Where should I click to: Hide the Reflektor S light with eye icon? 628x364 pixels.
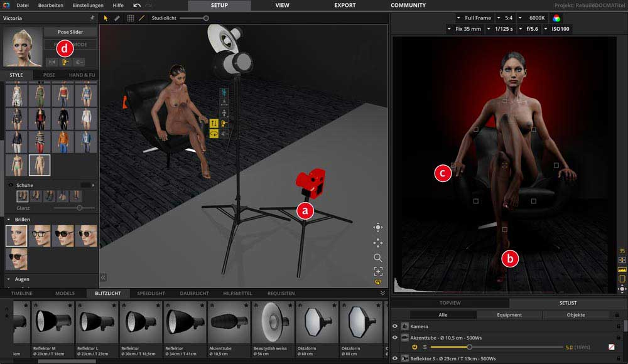pos(395,358)
